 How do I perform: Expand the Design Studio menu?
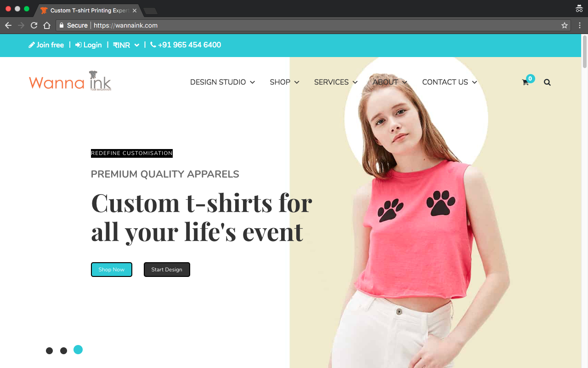pyautogui.click(x=222, y=82)
